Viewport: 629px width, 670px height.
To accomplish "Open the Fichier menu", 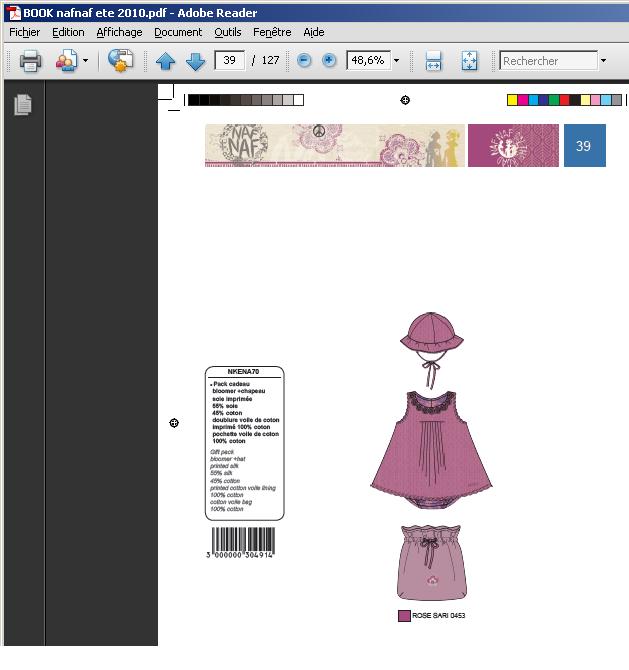I will (x=24, y=32).
